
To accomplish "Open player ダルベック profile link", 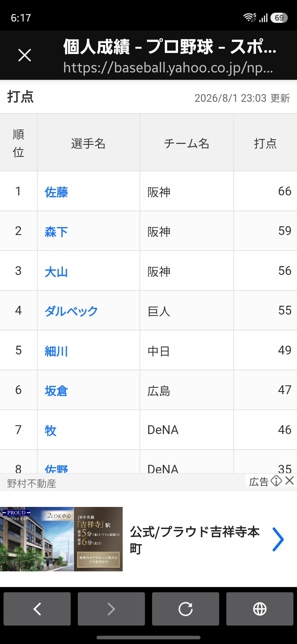I will [x=71, y=311].
